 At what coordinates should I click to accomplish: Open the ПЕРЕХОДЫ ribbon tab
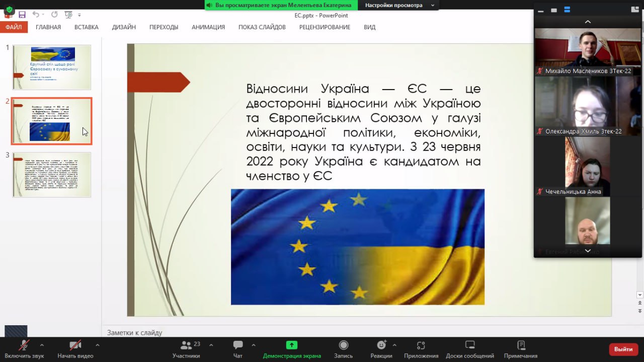[164, 27]
